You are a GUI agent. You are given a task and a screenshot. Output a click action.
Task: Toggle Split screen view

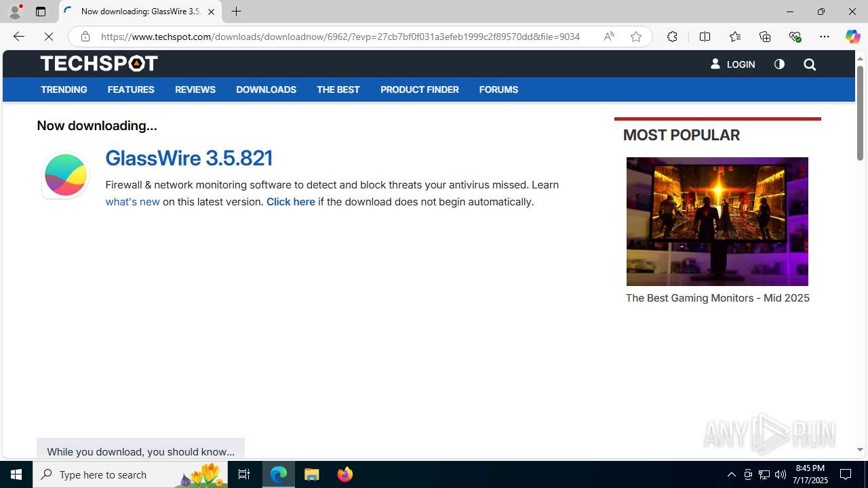[705, 37]
